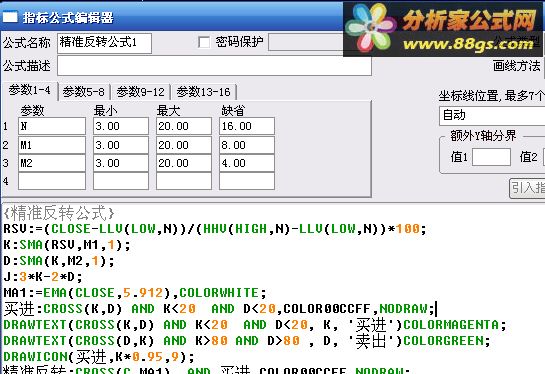This screenshot has width=545, height=374.
Task: Enable the 密码保护 checkbox
Action: [x=204, y=42]
